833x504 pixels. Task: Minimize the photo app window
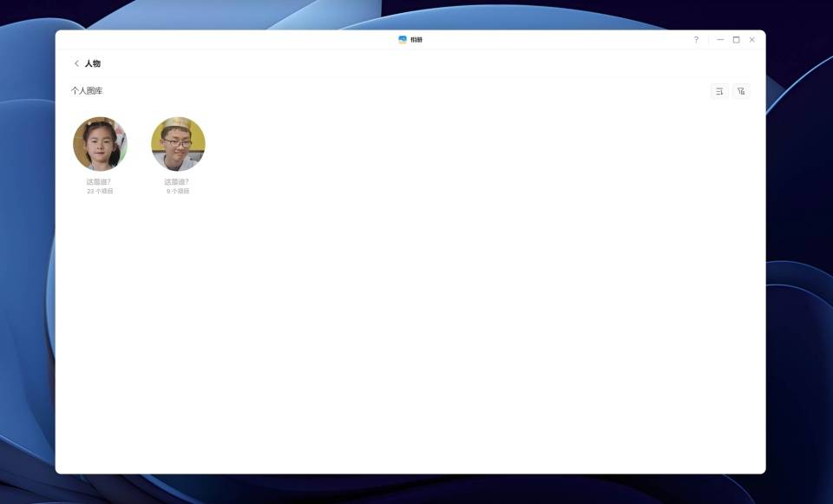720,40
